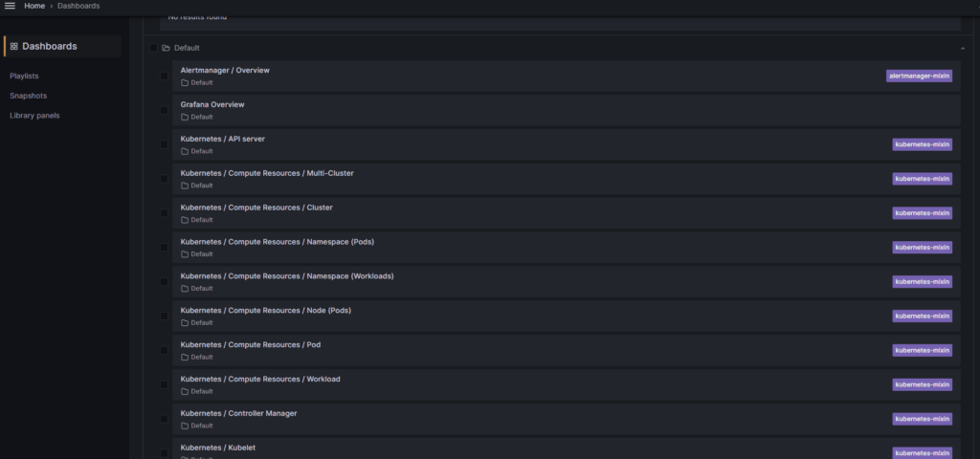Click folder icon under Compute Resources / Cluster
The image size is (980, 459).
tap(185, 221)
